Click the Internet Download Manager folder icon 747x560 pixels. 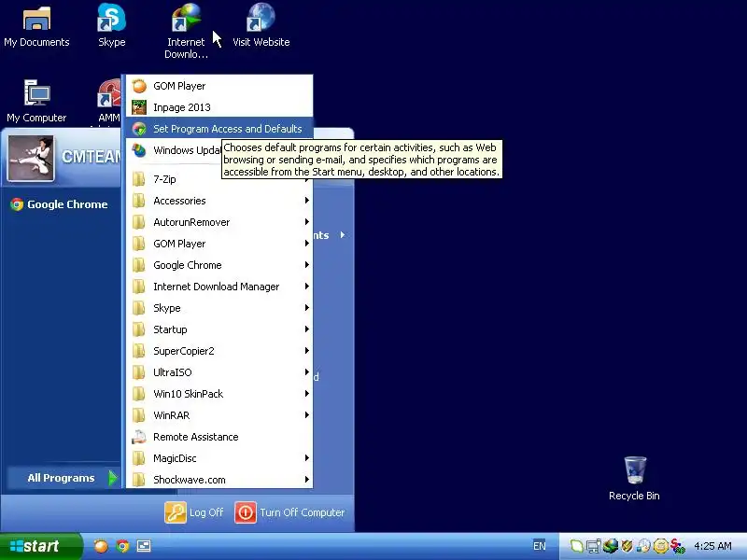138,287
